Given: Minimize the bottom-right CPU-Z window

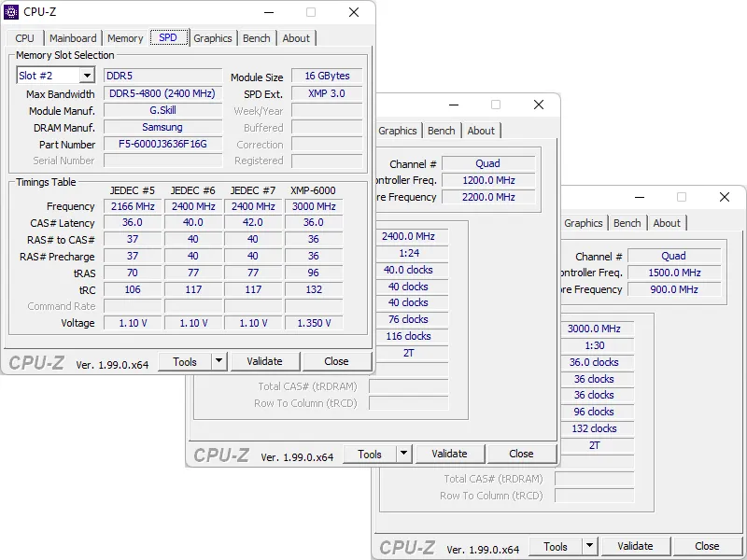Looking at the screenshot, I should point(638,197).
